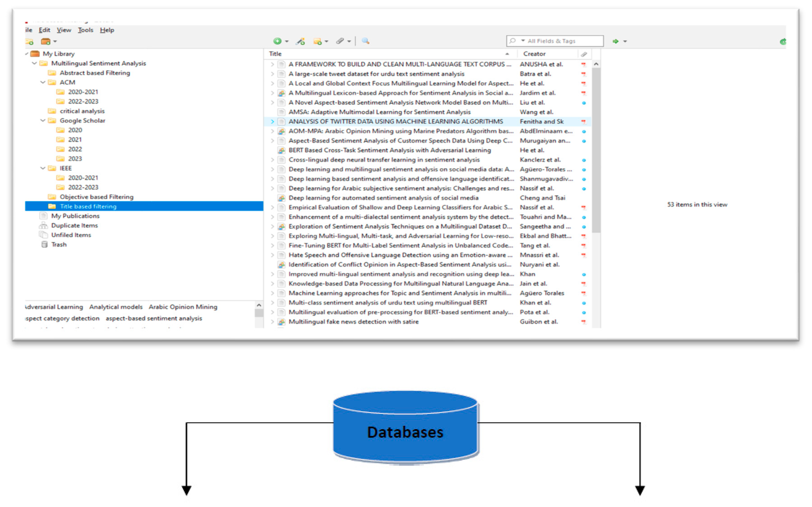Collapse the Google Scholar collection
Viewport: 812px width, 507px height.
point(43,120)
